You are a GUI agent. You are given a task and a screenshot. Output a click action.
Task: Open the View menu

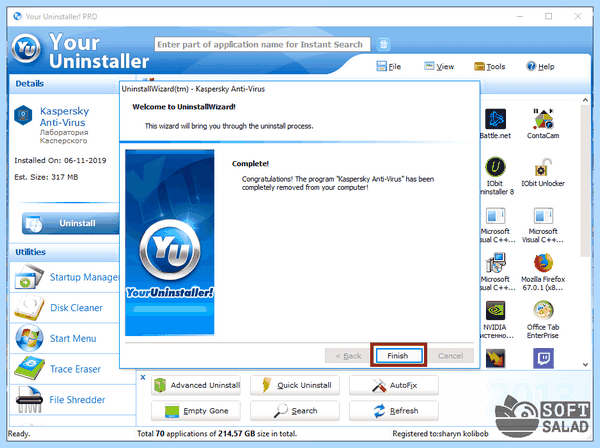click(439, 67)
